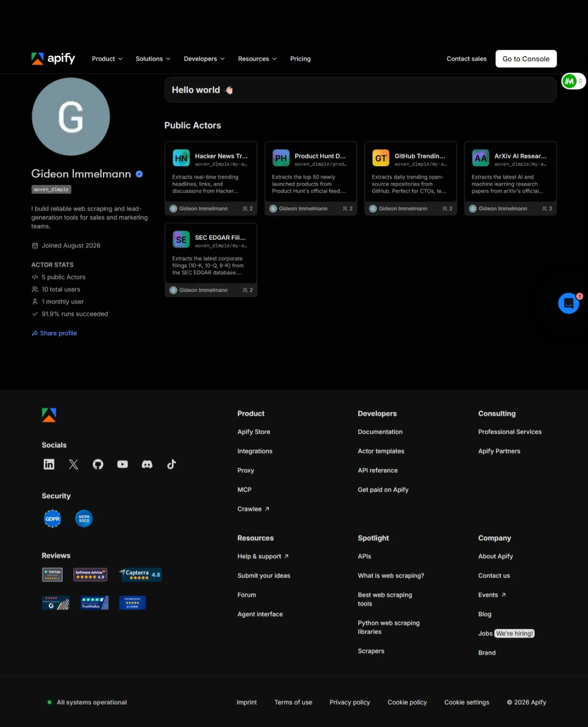Open Submit your ideas link
Screen dimensions: 588x727
(264, 576)
